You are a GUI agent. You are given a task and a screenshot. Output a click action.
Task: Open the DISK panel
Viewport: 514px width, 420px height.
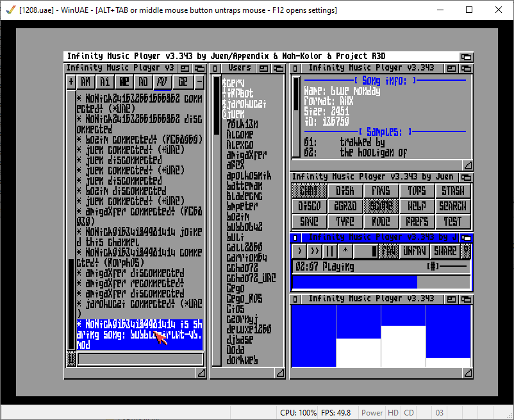click(x=345, y=191)
